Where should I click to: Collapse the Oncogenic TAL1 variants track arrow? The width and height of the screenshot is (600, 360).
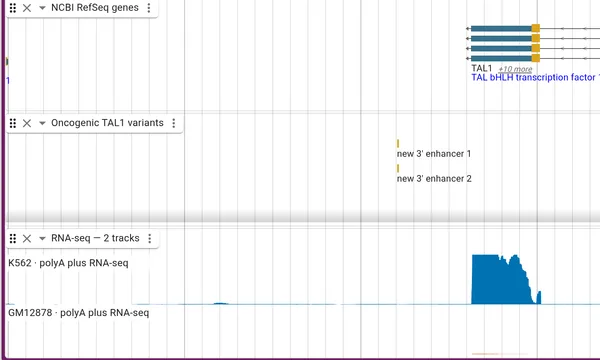pos(42,123)
